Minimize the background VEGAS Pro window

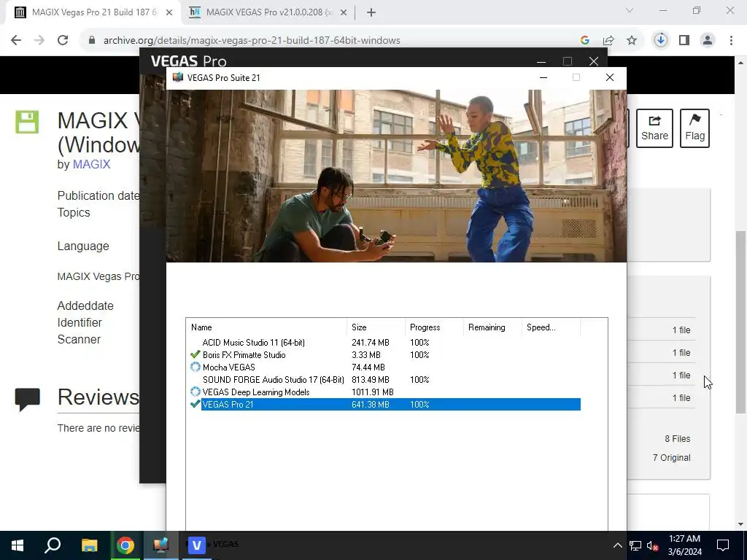click(541, 61)
